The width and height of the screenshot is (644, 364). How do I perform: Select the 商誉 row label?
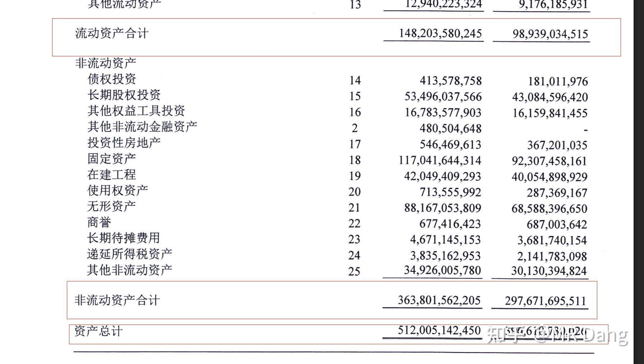pyautogui.click(x=99, y=222)
